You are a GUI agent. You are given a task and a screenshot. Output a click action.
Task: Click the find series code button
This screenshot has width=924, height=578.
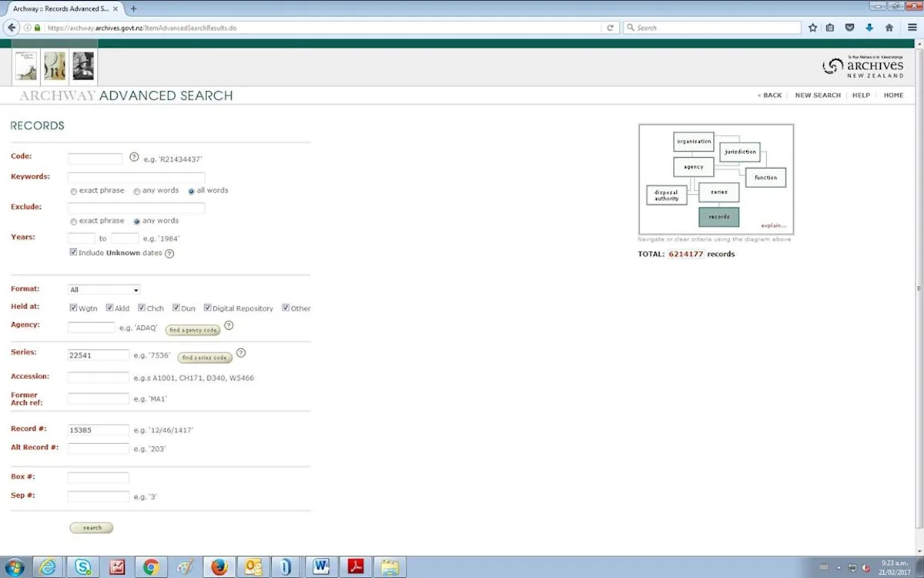coord(206,358)
